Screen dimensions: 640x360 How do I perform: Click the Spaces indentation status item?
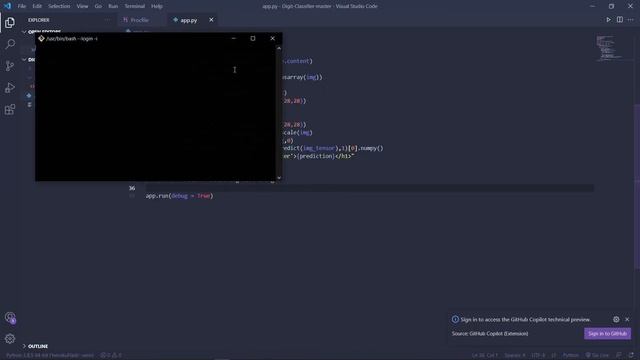click(x=515, y=355)
